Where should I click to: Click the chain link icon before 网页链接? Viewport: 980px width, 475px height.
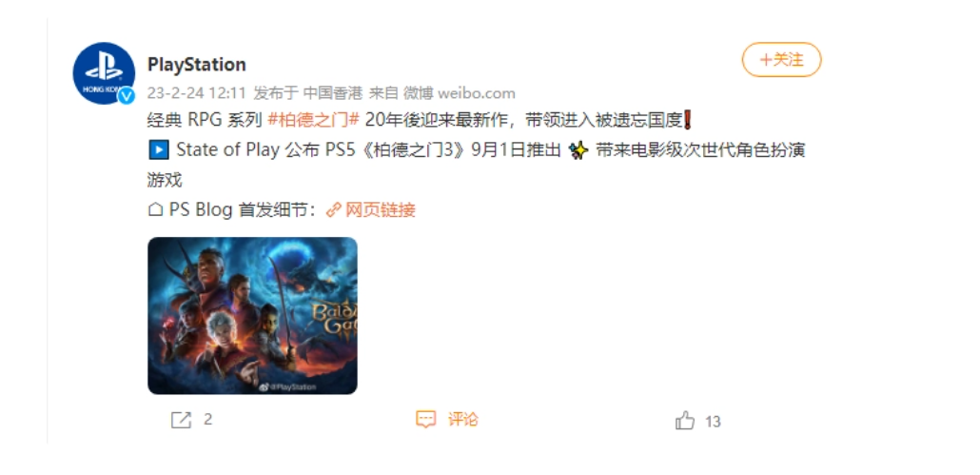334,210
